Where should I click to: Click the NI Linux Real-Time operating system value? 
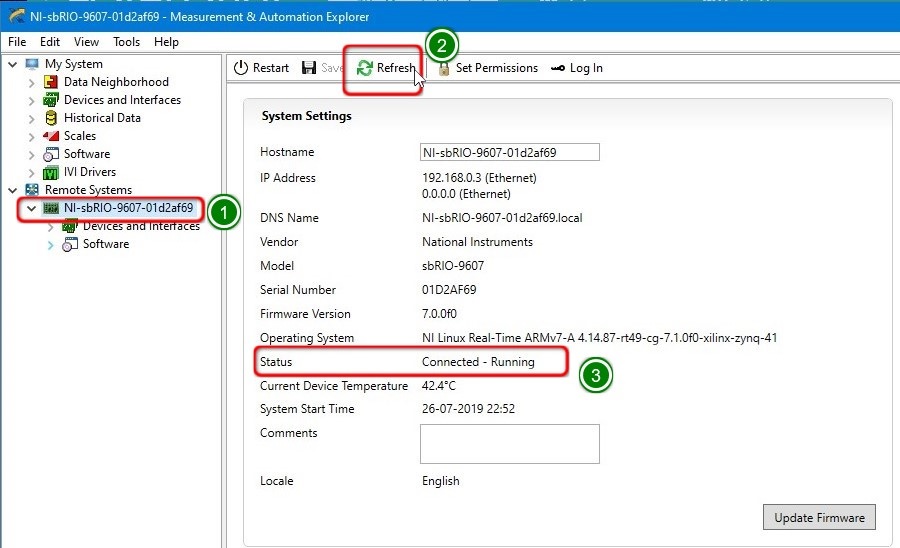point(599,338)
